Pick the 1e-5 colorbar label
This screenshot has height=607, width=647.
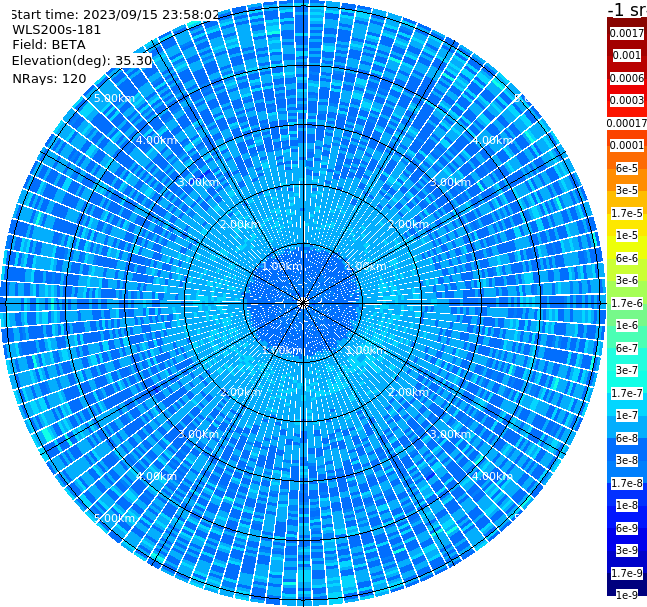point(627,235)
